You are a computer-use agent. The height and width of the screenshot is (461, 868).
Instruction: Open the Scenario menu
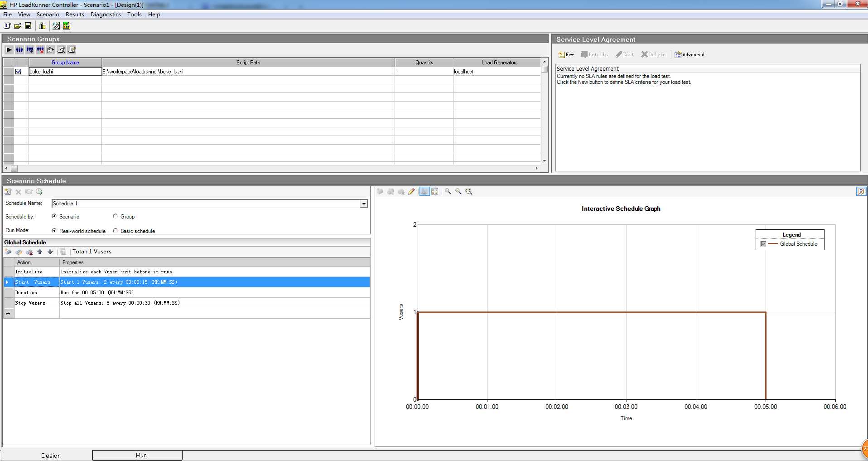[x=48, y=15]
